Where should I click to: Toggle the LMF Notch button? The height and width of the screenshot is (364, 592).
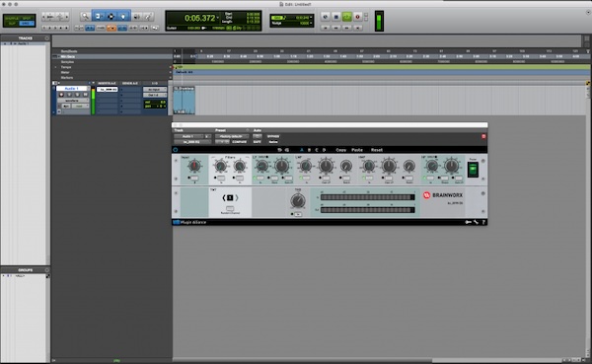click(345, 178)
